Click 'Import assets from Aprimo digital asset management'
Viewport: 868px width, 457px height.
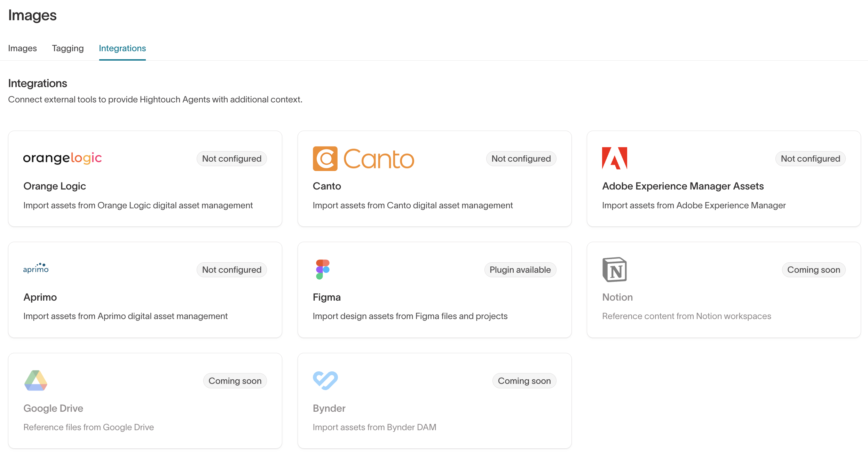125,316
